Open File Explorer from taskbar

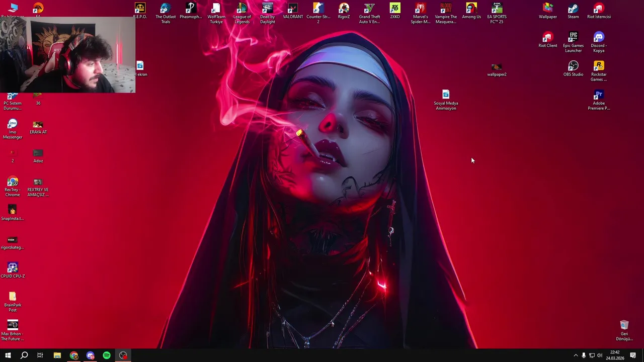point(57,355)
